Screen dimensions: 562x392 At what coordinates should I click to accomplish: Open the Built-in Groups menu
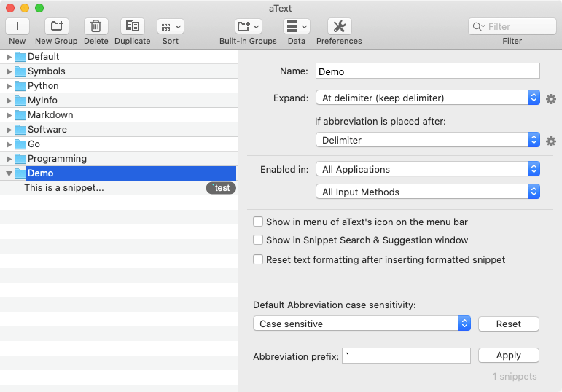click(x=248, y=26)
